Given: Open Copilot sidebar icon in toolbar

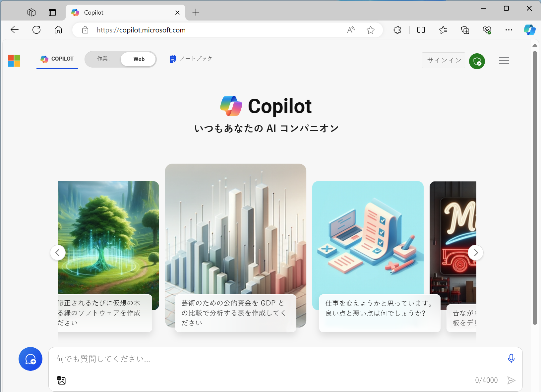Looking at the screenshot, I should 530,30.
